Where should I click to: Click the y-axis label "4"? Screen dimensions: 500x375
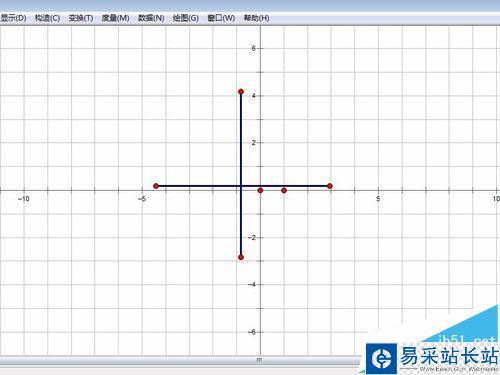(x=254, y=96)
